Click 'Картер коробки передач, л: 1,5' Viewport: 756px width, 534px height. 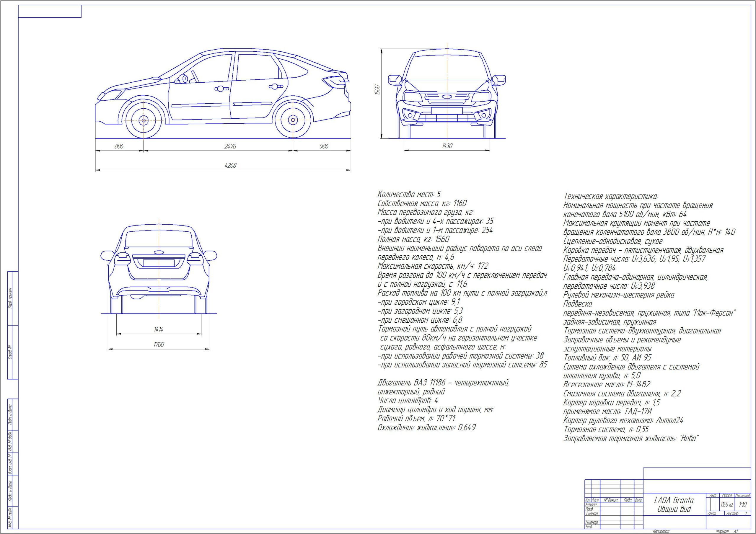(x=612, y=403)
